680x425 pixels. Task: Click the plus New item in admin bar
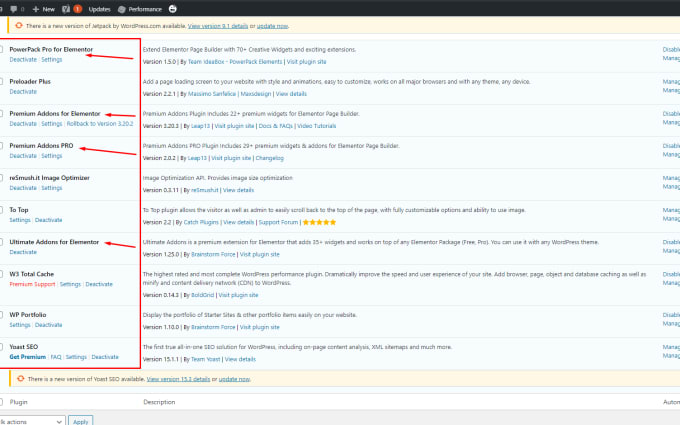point(43,9)
